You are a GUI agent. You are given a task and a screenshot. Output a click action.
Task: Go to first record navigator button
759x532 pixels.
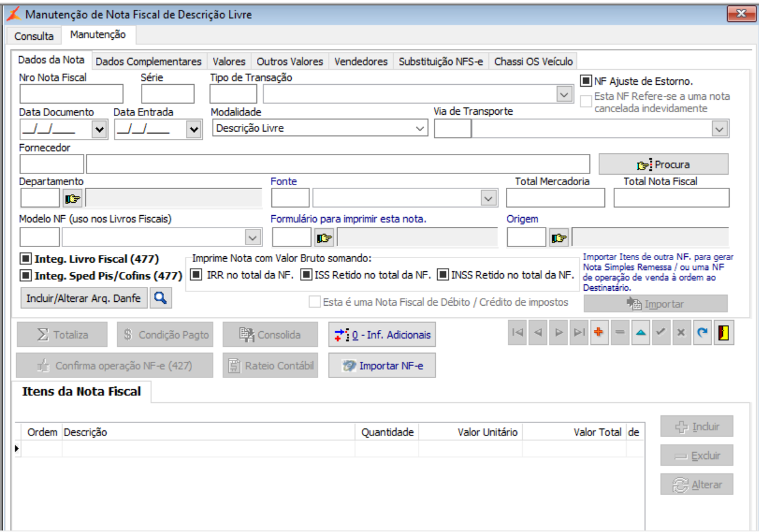pyautogui.click(x=517, y=333)
